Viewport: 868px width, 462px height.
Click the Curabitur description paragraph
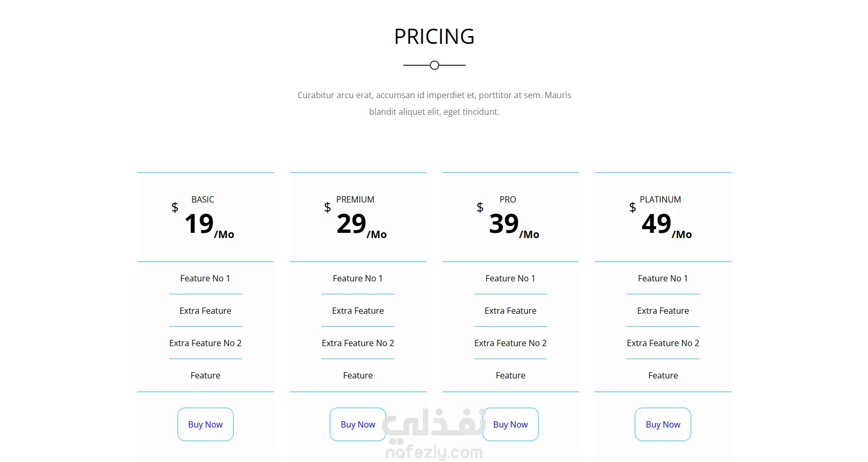[434, 103]
